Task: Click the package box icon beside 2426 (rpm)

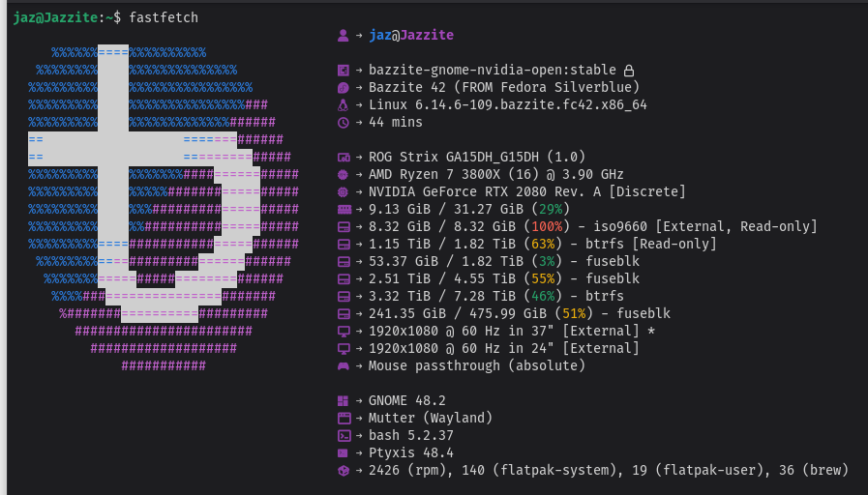Action: click(x=344, y=471)
